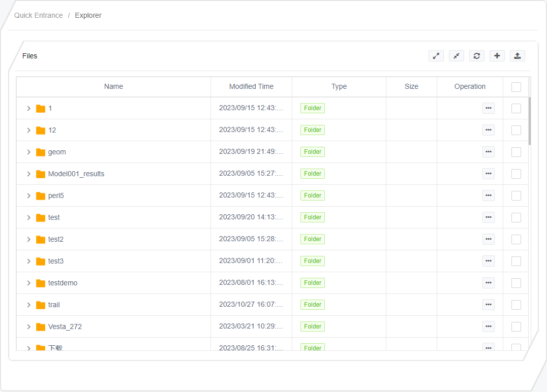Click the Modified Time column header
Viewport: 547px width, 392px height.
tap(251, 86)
